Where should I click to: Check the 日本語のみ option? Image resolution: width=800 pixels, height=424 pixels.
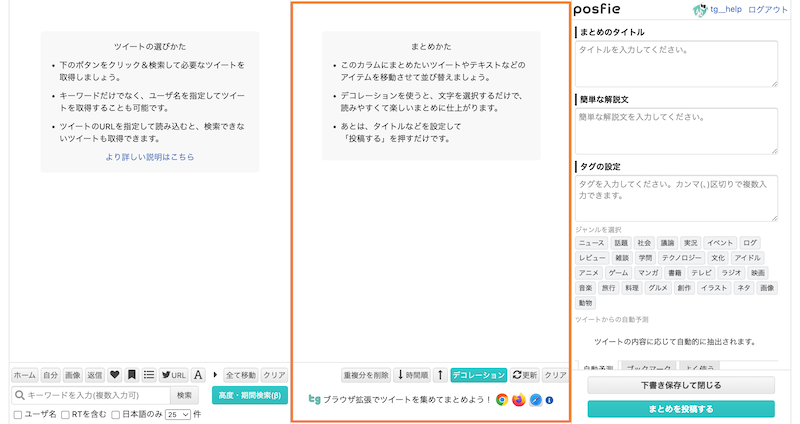116,414
